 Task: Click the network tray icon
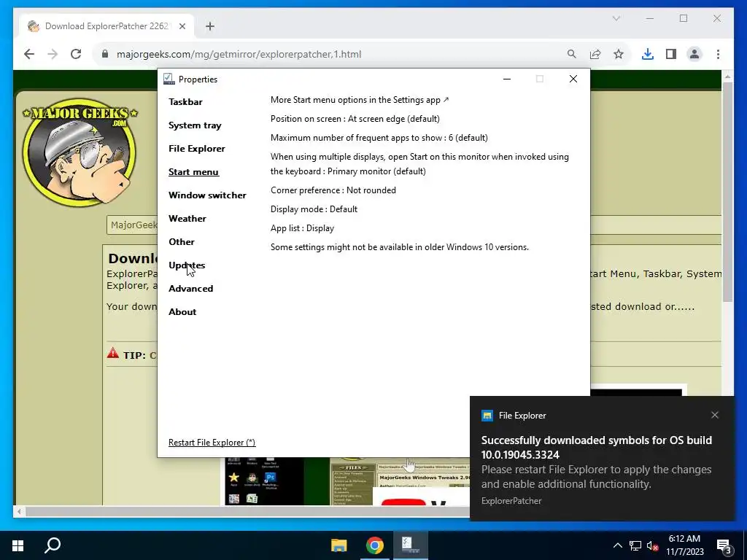[x=635, y=545]
